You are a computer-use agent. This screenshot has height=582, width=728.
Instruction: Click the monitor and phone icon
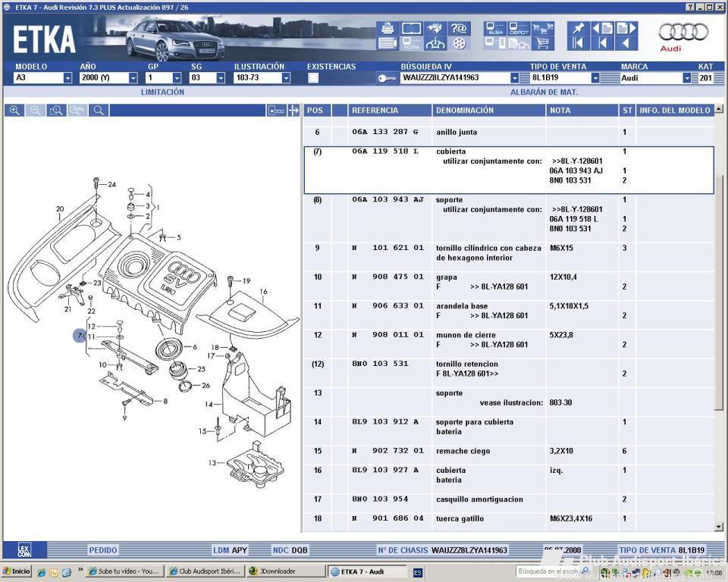495,43
